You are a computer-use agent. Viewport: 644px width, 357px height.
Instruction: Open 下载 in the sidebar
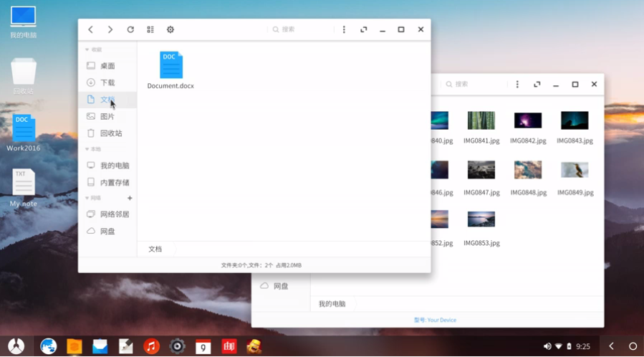(107, 82)
